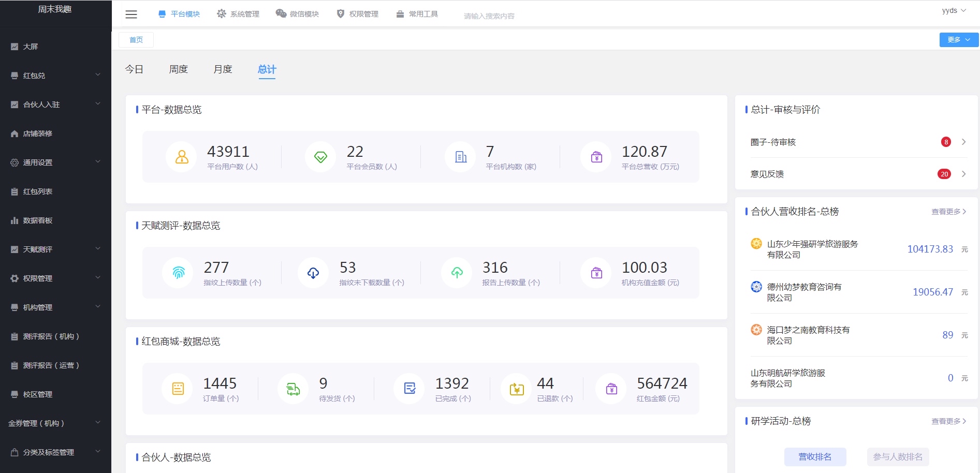980x473 pixels.
Task: Select the 平台模块 top menu
Action: [x=179, y=14]
